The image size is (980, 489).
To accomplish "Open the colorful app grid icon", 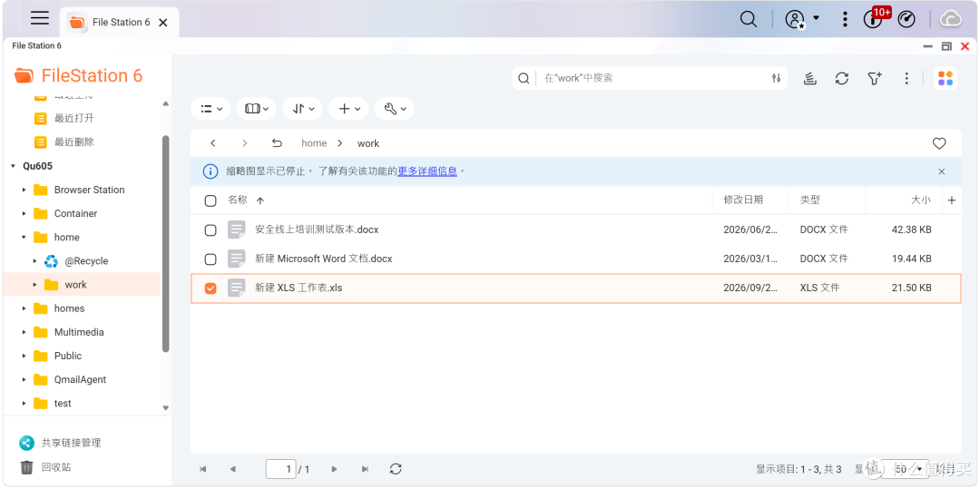I will (946, 78).
